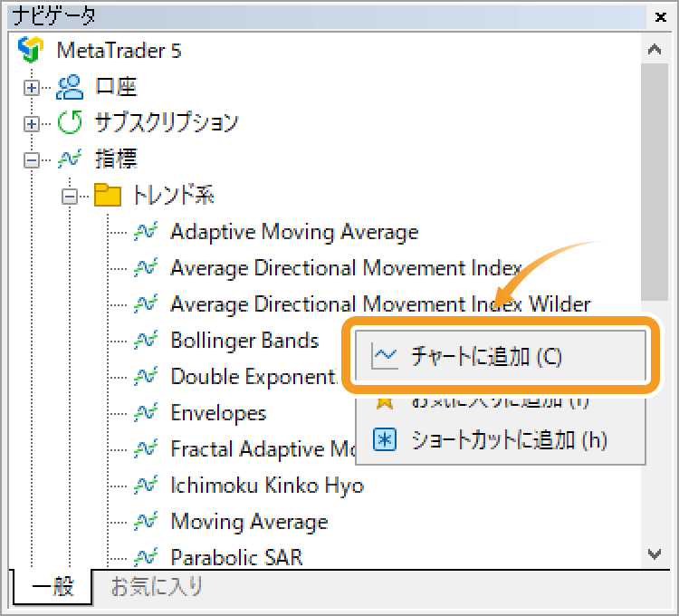The height and width of the screenshot is (616, 679).
Task: Click the Adaptive Moving Average indicator icon
Action: tap(146, 232)
